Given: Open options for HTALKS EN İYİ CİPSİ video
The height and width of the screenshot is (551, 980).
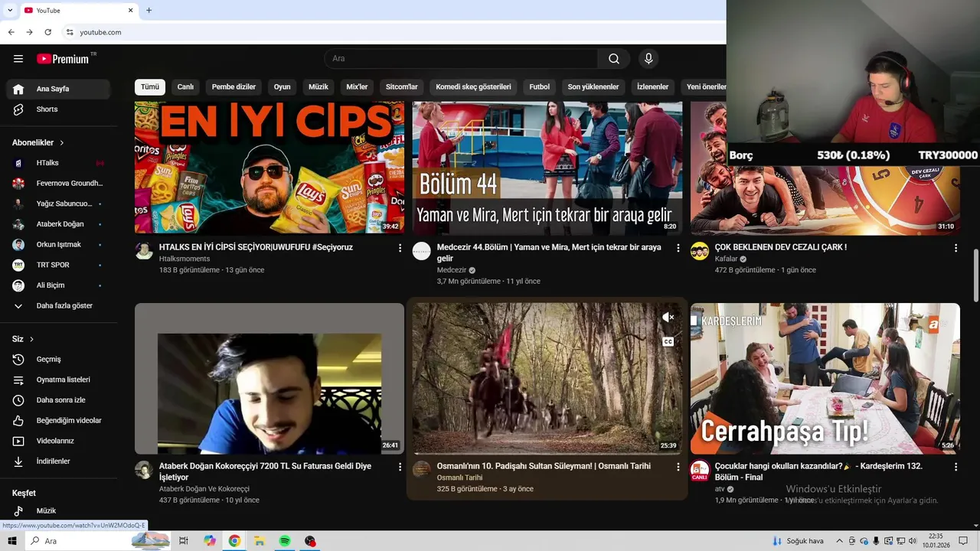Looking at the screenshot, I should [x=400, y=248].
